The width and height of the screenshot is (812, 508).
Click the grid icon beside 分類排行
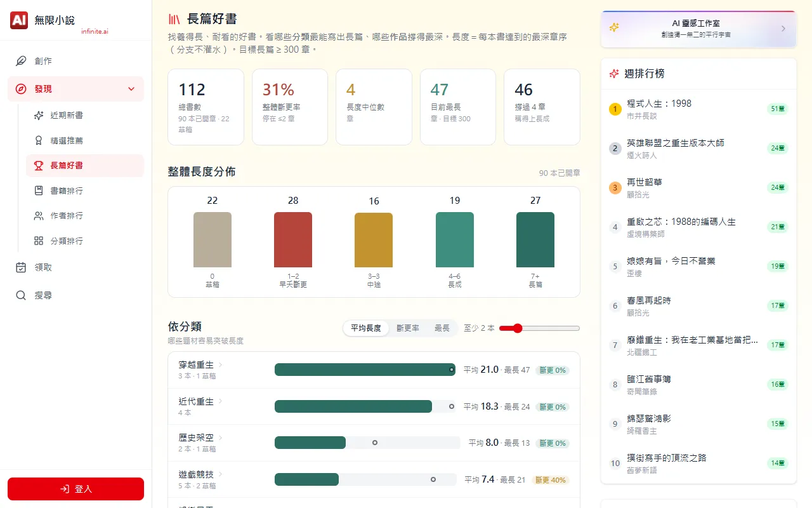click(39, 241)
